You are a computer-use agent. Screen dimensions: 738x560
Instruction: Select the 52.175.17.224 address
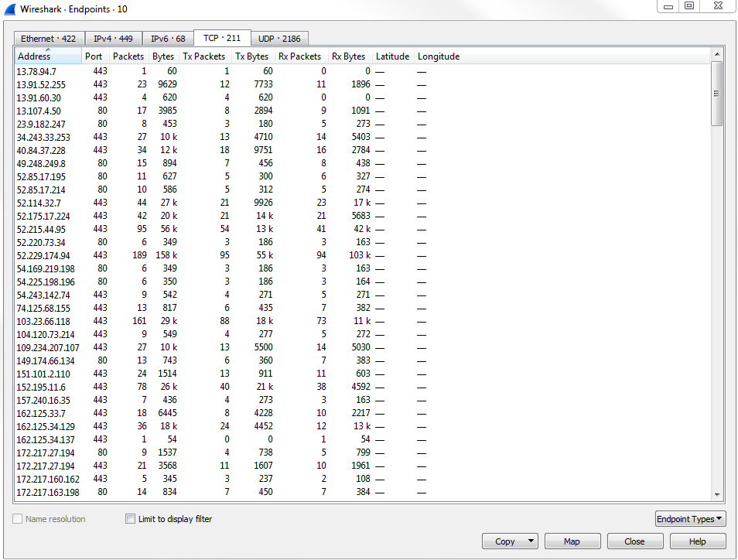point(43,217)
